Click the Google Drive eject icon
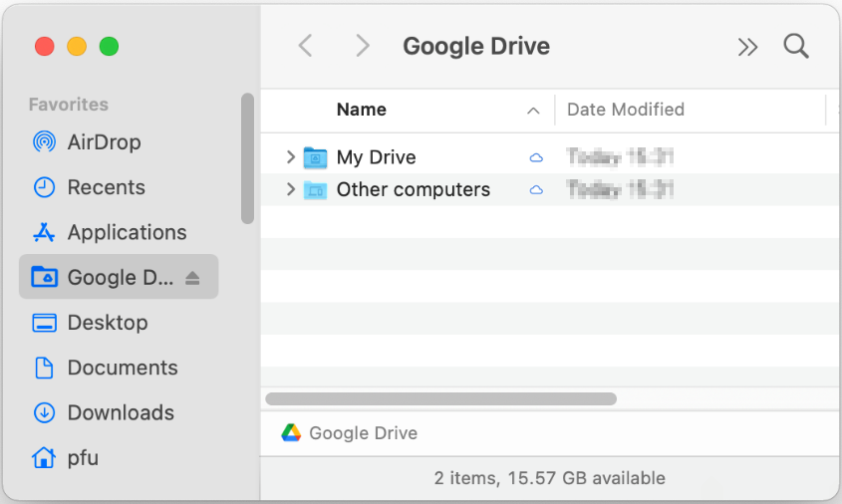Viewport: 842px width, 504px height. [x=193, y=278]
